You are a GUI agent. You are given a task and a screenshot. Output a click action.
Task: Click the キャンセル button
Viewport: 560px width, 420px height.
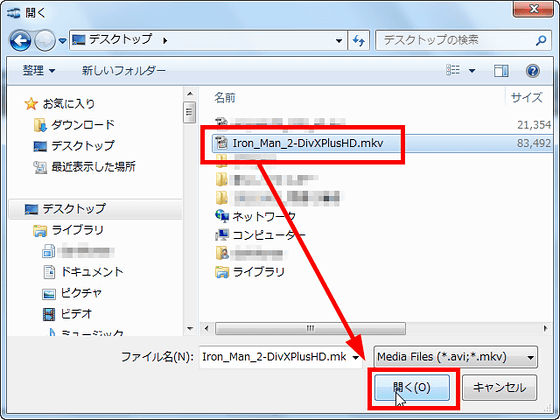pyautogui.click(x=500, y=388)
